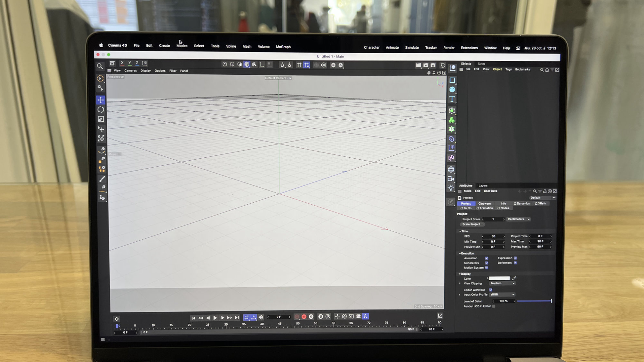644x362 pixels.
Task: Click the FPS value field
Action: tap(493, 237)
